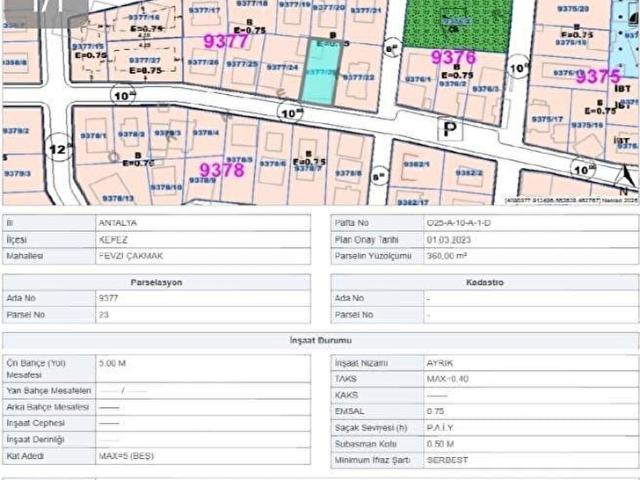Click the parking "P" symbol on the map
The image size is (640, 480).
coord(451,130)
